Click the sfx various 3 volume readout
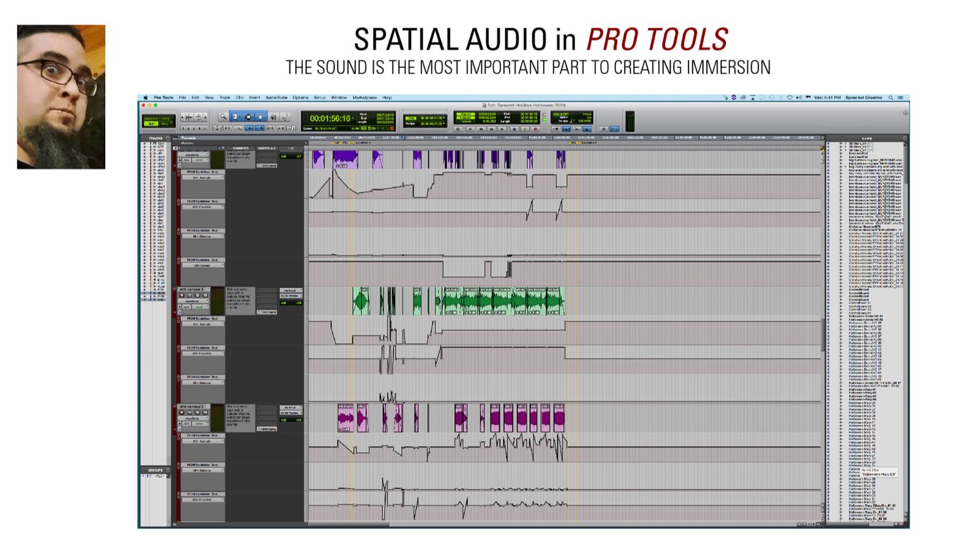This screenshot has width=980, height=551. [x=291, y=420]
